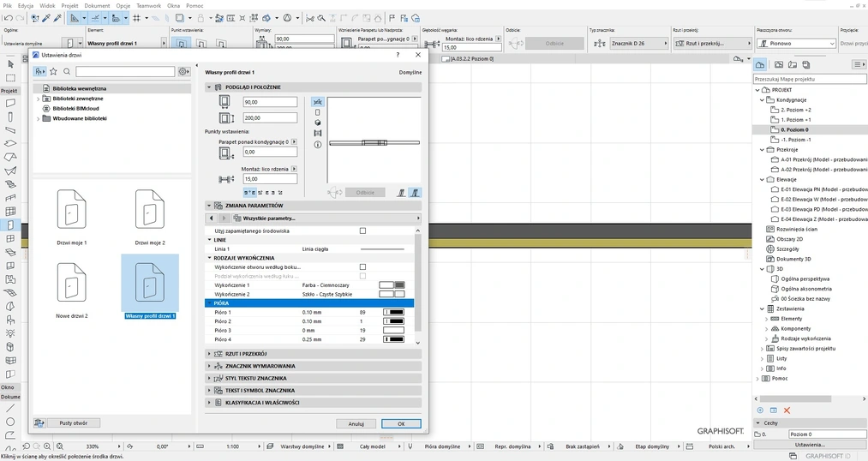
Task: Expand Biblioteki zewnętrzne tree node
Action: click(x=38, y=99)
